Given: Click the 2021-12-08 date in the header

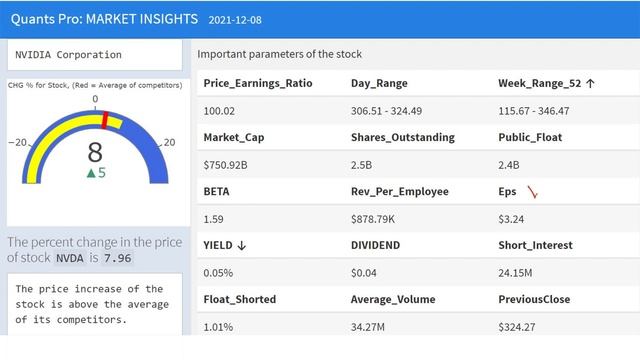Looking at the screenshot, I should click(235, 20).
